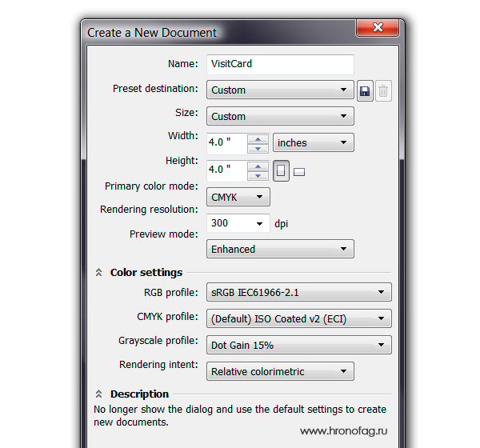Open the CMYK profile dropdown
This screenshot has height=448, width=480.
(x=299, y=319)
